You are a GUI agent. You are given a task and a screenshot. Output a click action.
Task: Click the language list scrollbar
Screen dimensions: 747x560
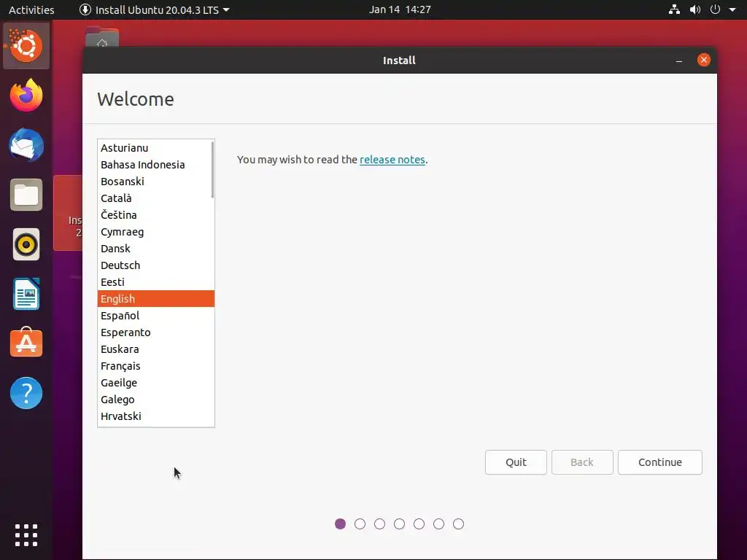[212, 170]
